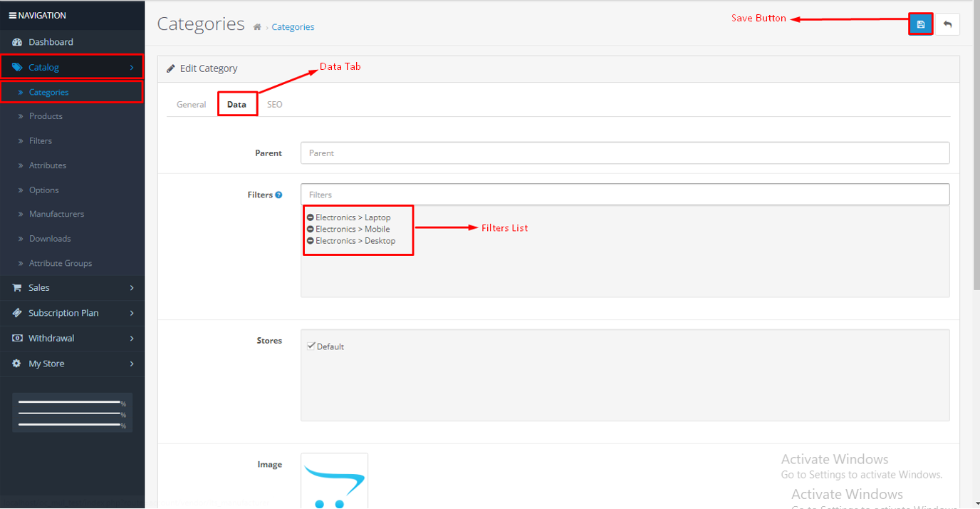Click the home breadcrumb icon
The width and height of the screenshot is (980, 509).
256,26
